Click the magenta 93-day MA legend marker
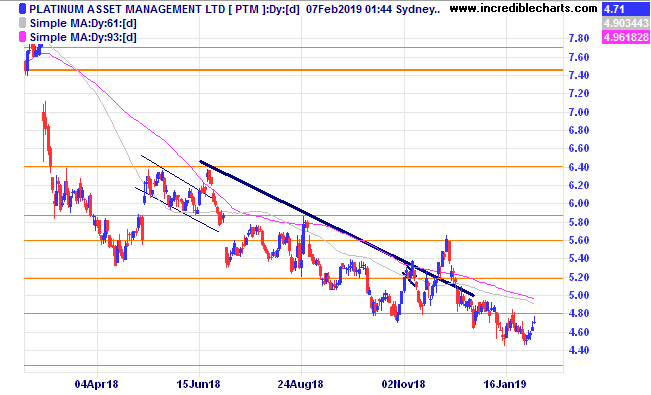This screenshot has height=395, width=651. (x=22, y=37)
